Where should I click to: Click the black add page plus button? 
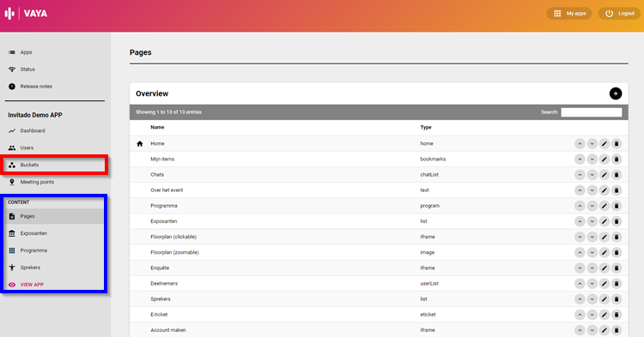[x=616, y=93]
